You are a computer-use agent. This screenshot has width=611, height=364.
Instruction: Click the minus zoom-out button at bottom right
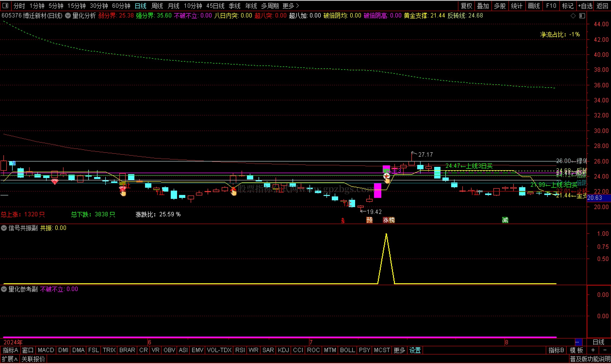[x=605, y=350]
